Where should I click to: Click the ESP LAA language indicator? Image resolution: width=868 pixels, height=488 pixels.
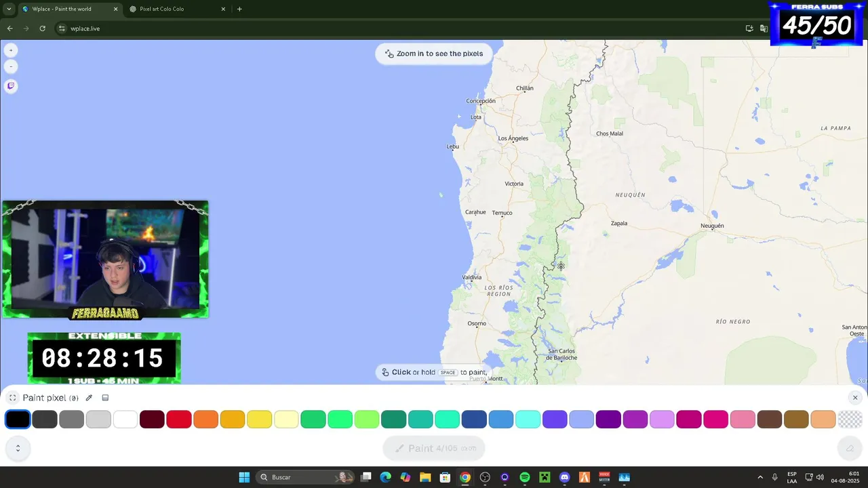pyautogui.click(x=792, y=477)
